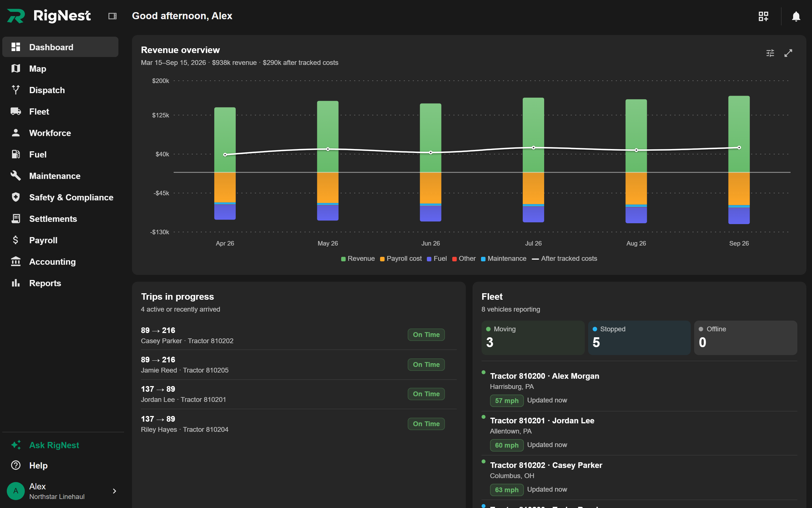Click the Fuel pump icon
Viewport: 812px width, 508px height.
pyautogui.click(x=16, y=155)
